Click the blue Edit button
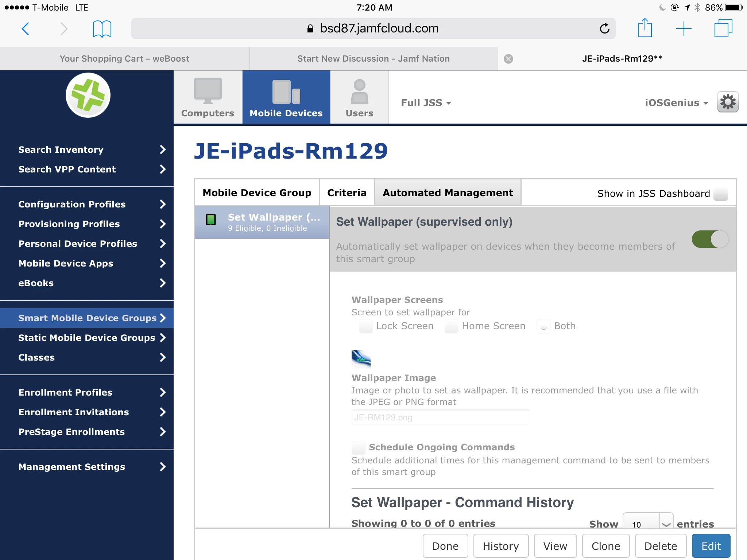Image resolution: width=747 pixels, height=560 pixels. tap(711, 546)
